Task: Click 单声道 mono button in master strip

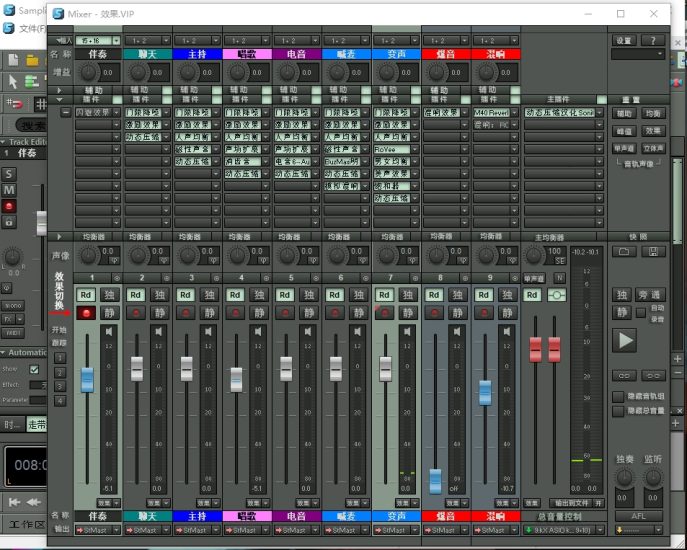Action: click(x=534, y=278)
